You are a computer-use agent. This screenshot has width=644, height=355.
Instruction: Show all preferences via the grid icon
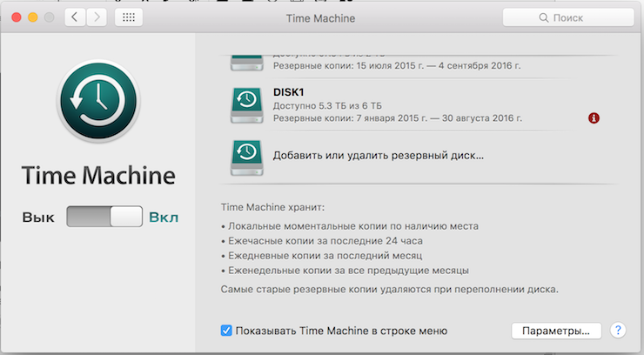(x=129, y=17)
